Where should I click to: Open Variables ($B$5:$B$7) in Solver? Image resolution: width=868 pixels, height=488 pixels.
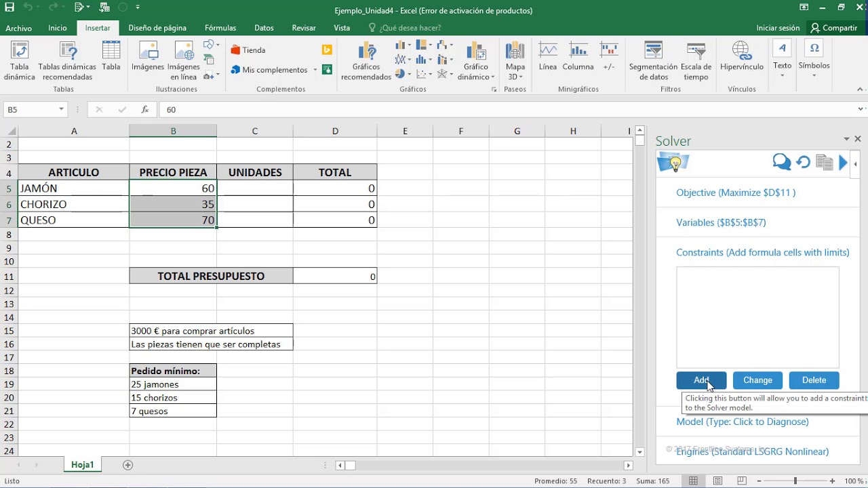pyautogui.click(x=721, y=222)
